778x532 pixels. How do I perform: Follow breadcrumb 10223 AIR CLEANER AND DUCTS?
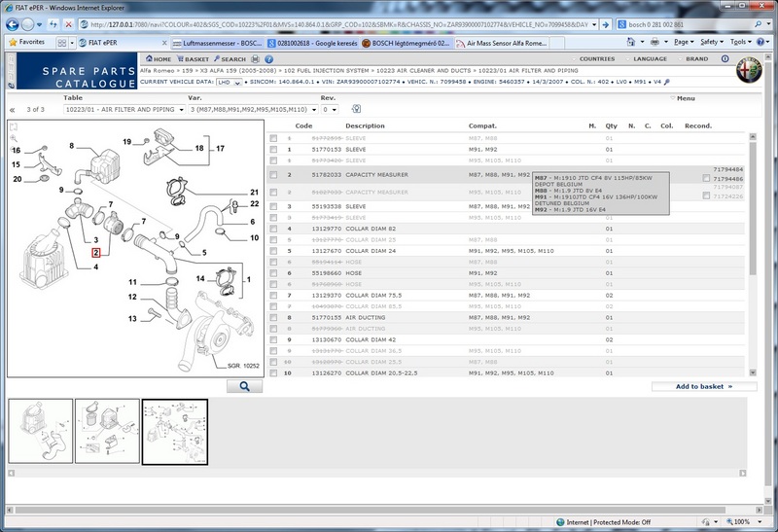(x=423, y=70)
